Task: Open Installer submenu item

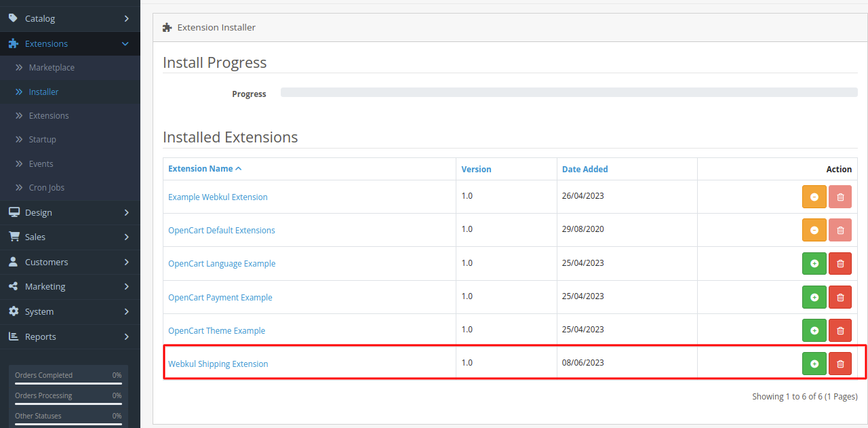Action: 43,92
